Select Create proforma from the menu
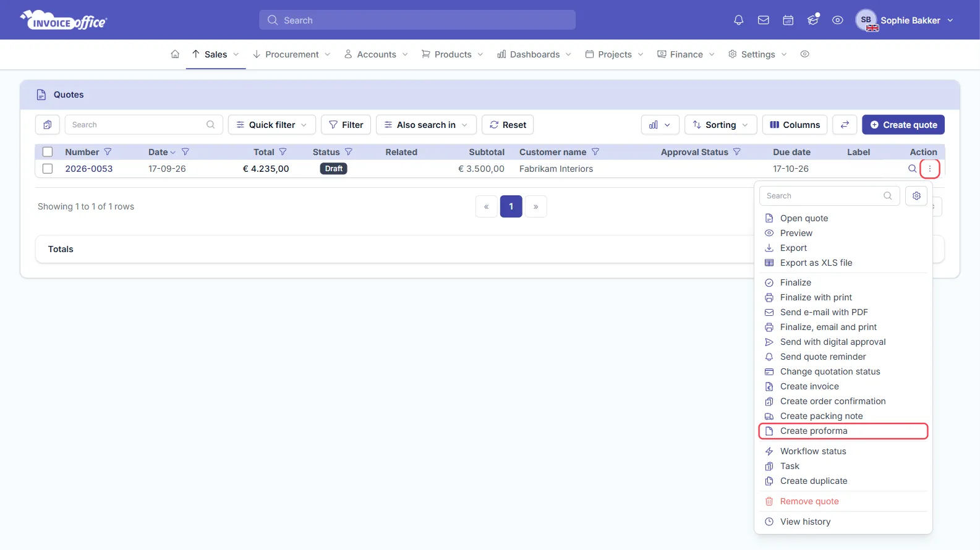Image resolution: width=980 pixels, height=550 pixels. 843,431
